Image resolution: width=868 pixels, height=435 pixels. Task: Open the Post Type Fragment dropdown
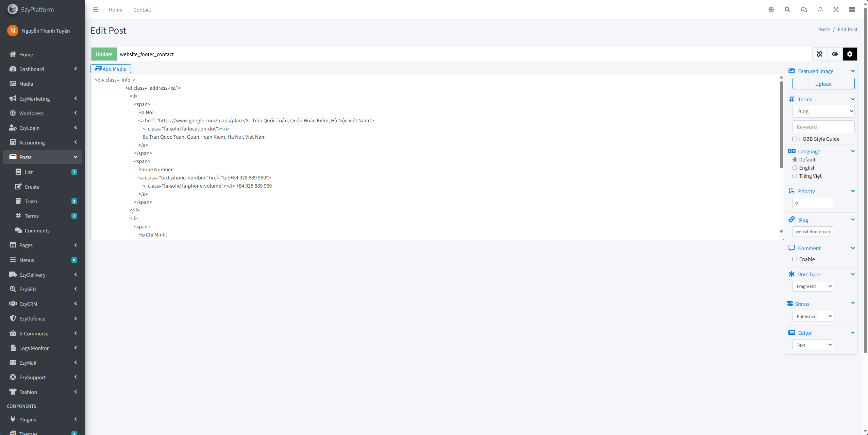pos(813,286)
